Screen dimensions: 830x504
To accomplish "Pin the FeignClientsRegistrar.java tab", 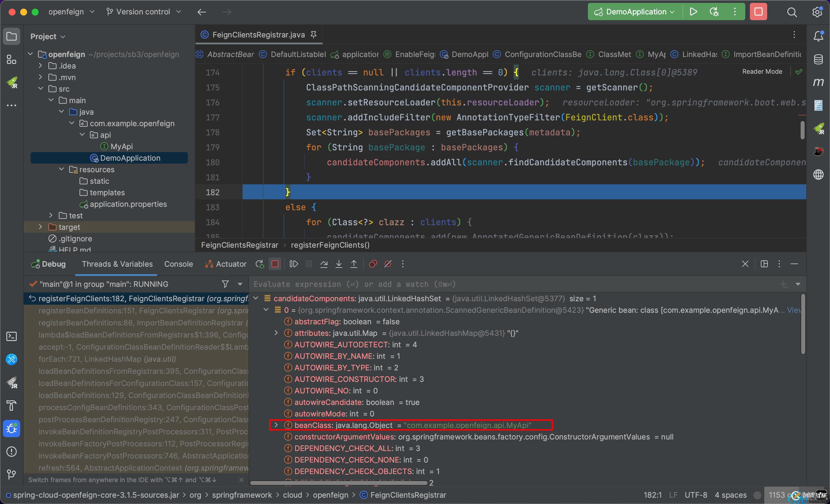I will coord(314,35).
